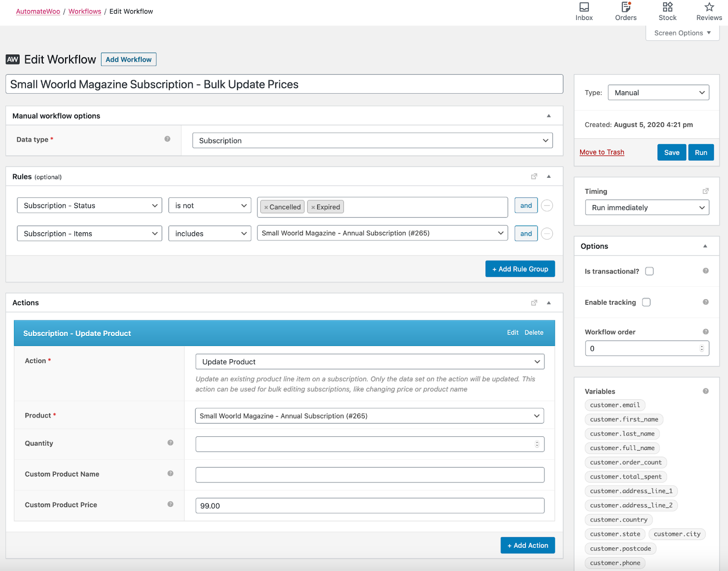Screen dimensions: 728x571
Task: Toggle the Enable tracking checkbox
Action: coord(646,302)
